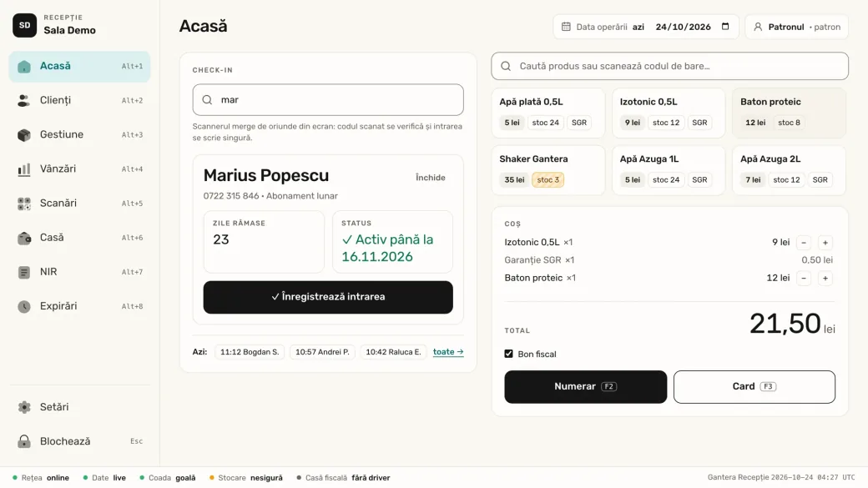
Task: Select Acasă in the sidebar menu
Action: click(x=79, y=67)
